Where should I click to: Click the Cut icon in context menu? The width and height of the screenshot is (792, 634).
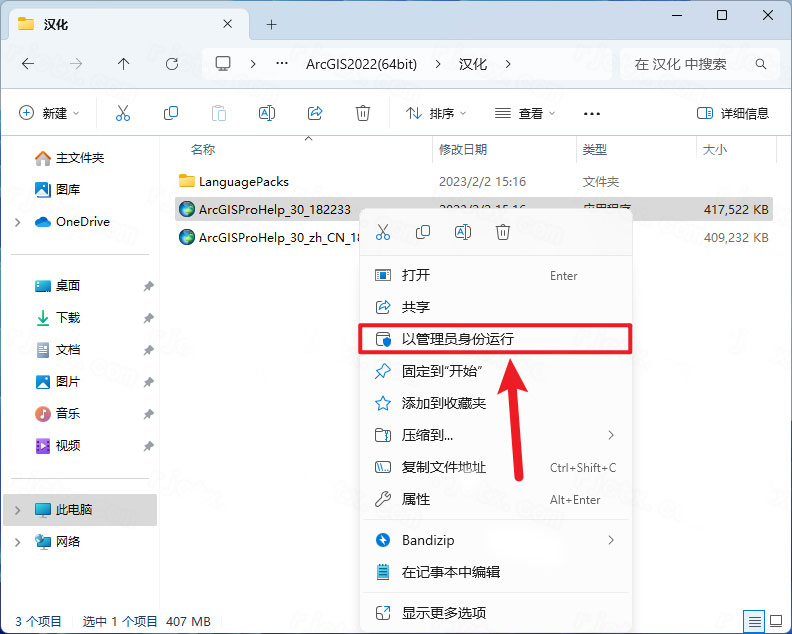(383, 232)
